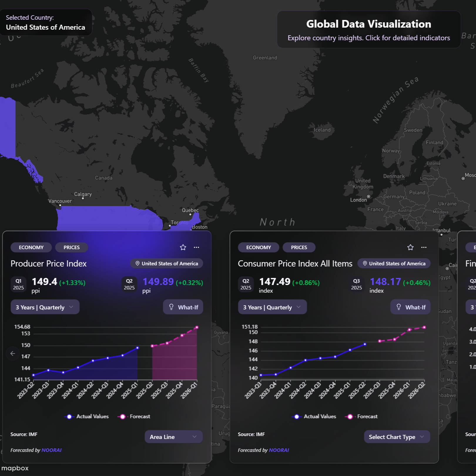Viewport: 476px width, 476px height.
Task: Click United States chip on Producer Price card
Action: [x=167, y=264]
